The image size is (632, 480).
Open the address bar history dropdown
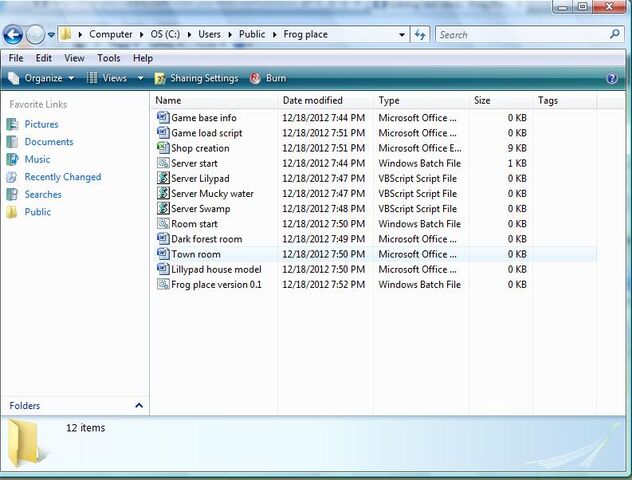402,35
